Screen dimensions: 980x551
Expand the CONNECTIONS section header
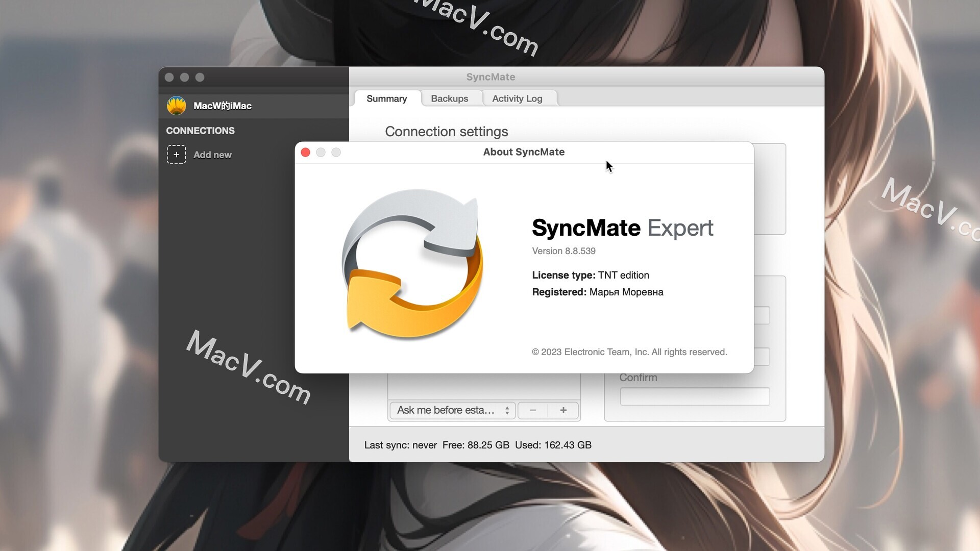pyautogui.click(x=200, y=131)
